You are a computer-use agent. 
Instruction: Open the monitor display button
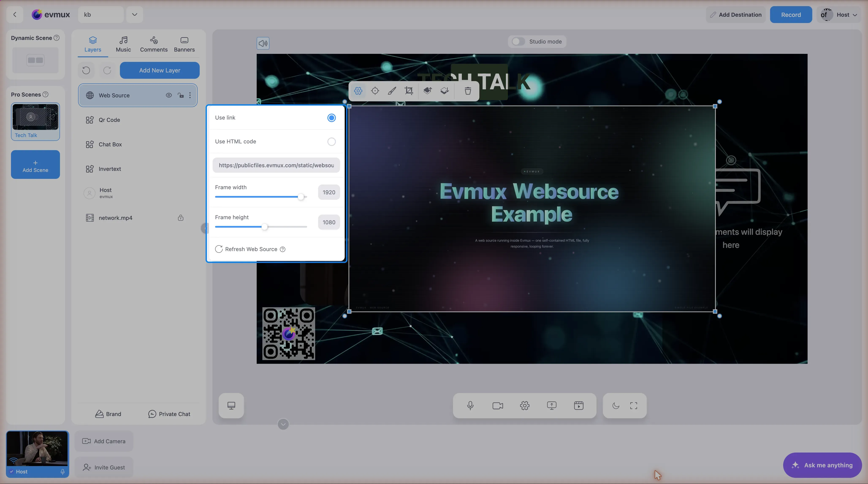tap(231, 405)
